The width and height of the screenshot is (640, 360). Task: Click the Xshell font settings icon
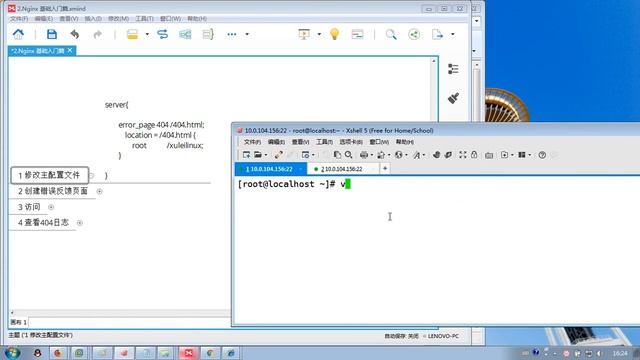(x=416, y=155)
